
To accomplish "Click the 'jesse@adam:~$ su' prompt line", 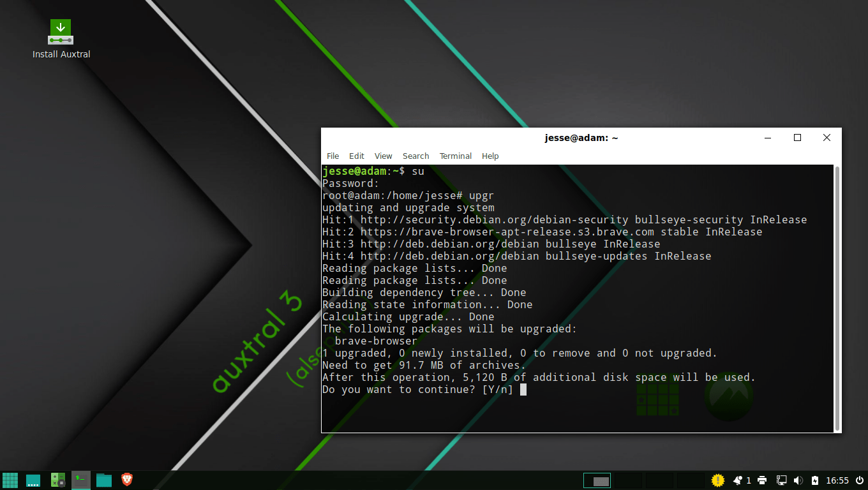I will (373, 171).
